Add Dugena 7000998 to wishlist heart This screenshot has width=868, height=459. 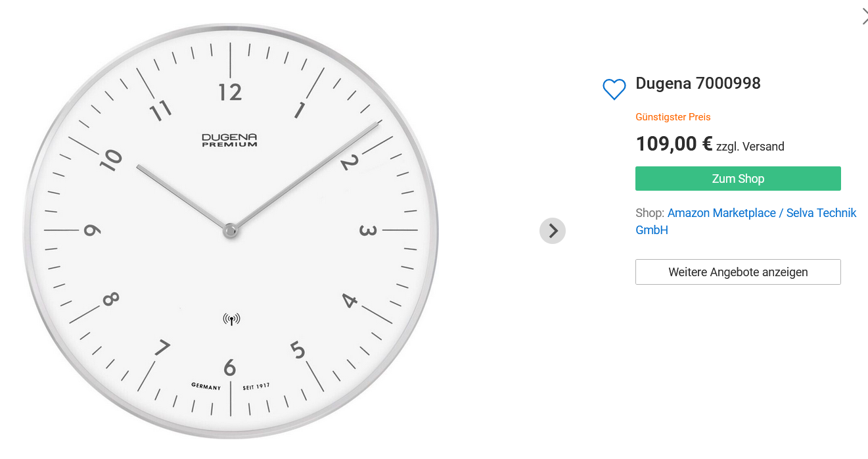click(x=614, y=89)
